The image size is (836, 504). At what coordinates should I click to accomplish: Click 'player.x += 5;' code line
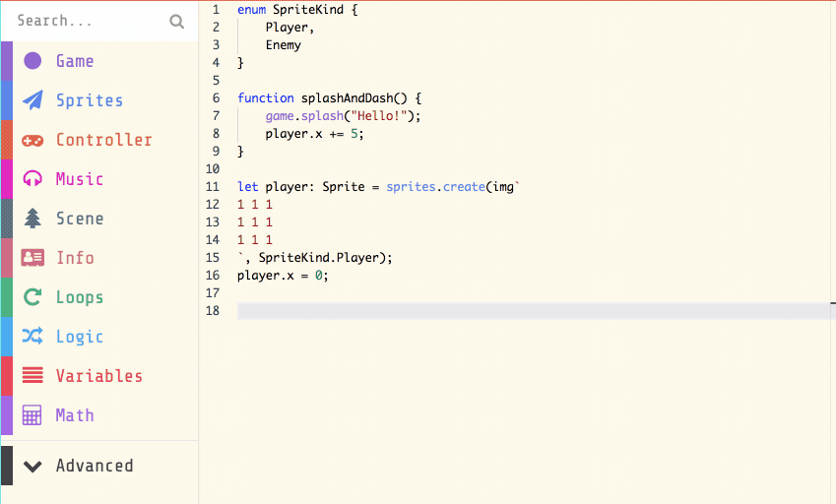click(314, 134)
